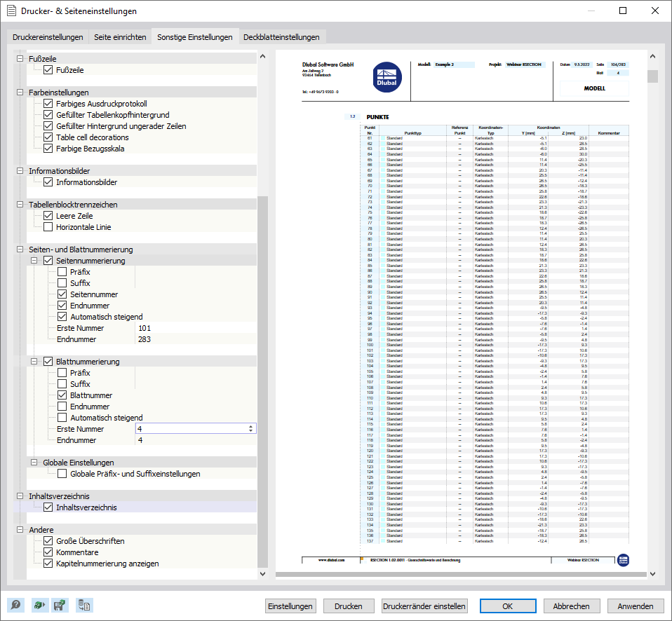Click the Abbrechen button
The height and width of the screenshot is (621, 672).
(571, 606)
